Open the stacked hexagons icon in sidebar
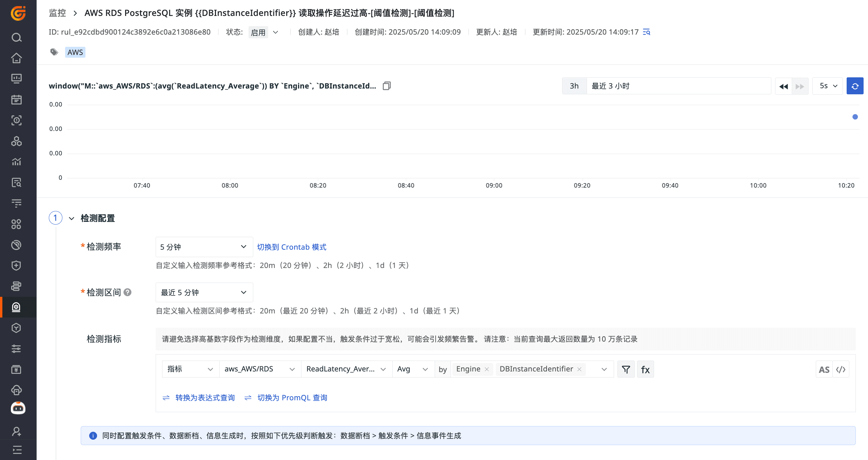The width and height of the screenshot is (868, 460). click(17, 141)
